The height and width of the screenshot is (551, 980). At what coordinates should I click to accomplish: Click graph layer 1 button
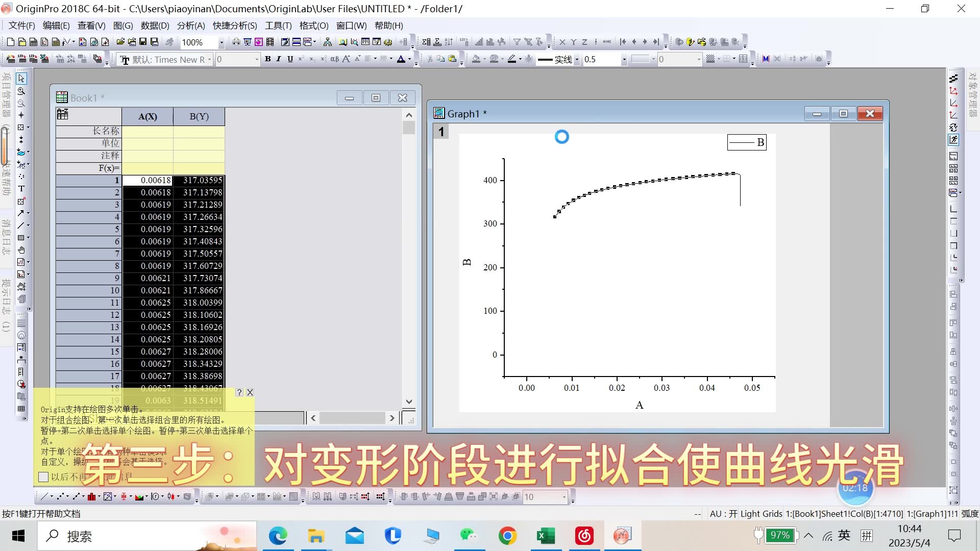click(441, 132)
